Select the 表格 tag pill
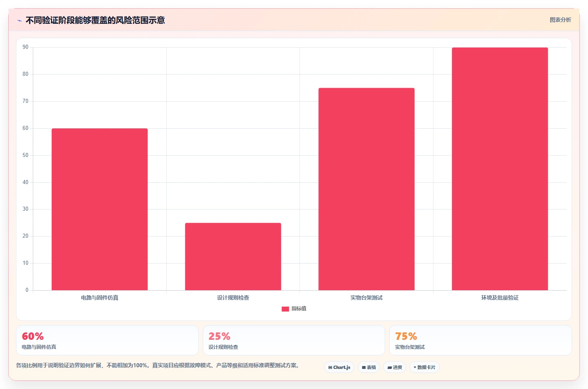Screen dimensions: 588x389 369,367
